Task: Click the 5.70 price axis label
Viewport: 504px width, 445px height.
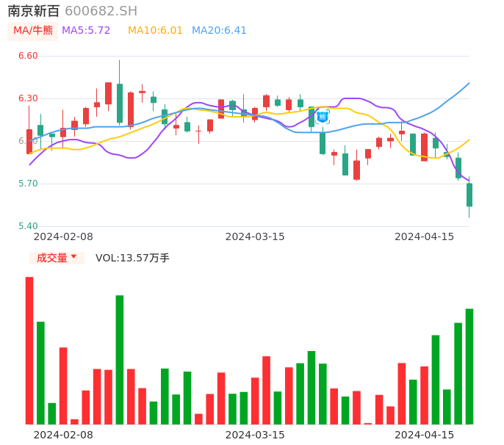Action: tap(27, 184)
